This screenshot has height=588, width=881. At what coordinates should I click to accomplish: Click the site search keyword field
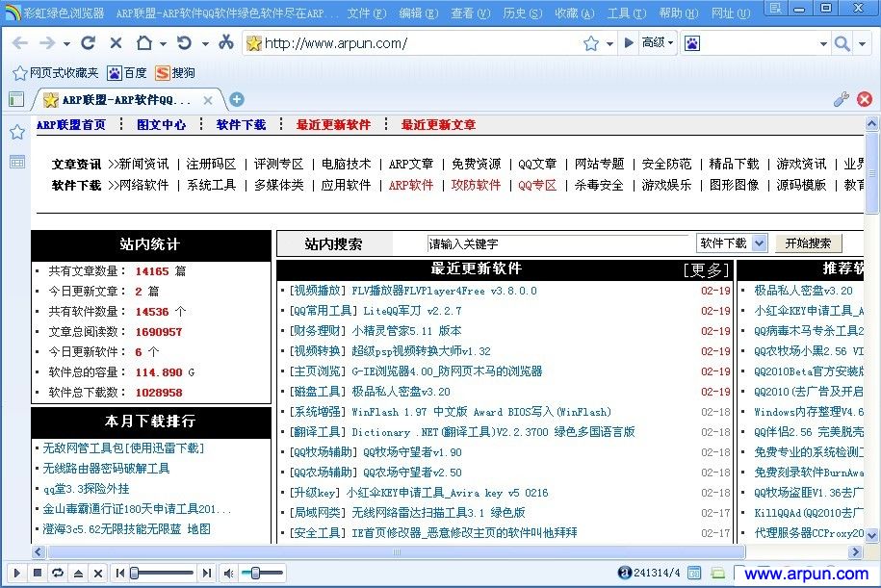click(557, 243)
